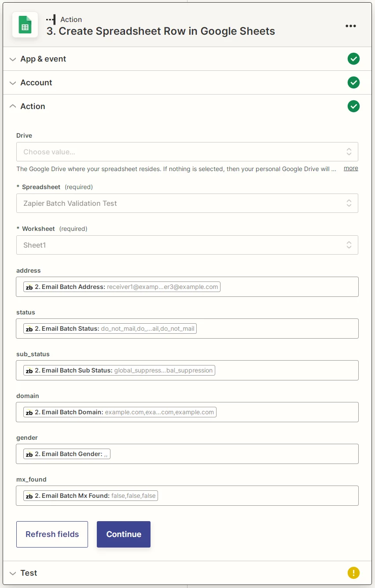Image resolution: width=375 pixels, height=588 pixels.
Task: Click the zb icon in the mx_found field pill
Action: click(29, 495)
